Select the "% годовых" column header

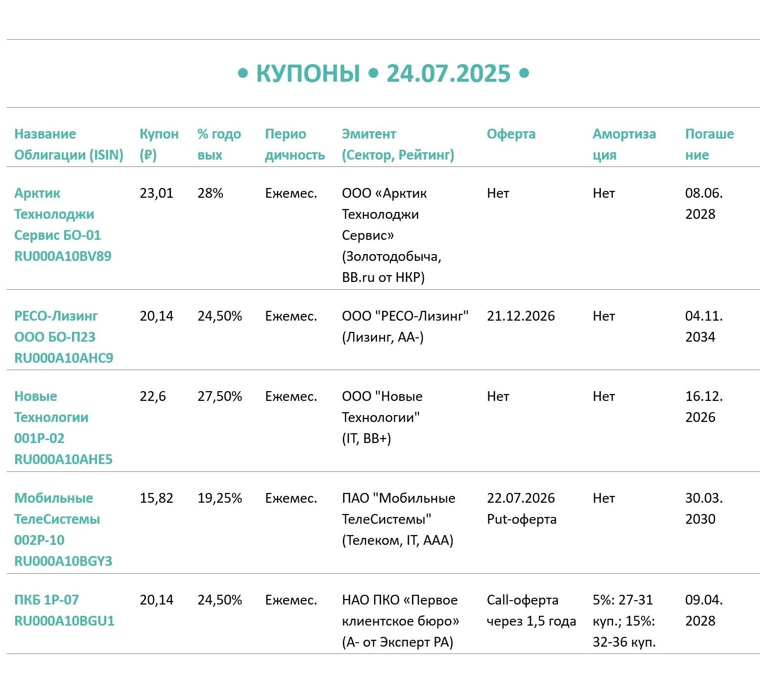(219, 144)
